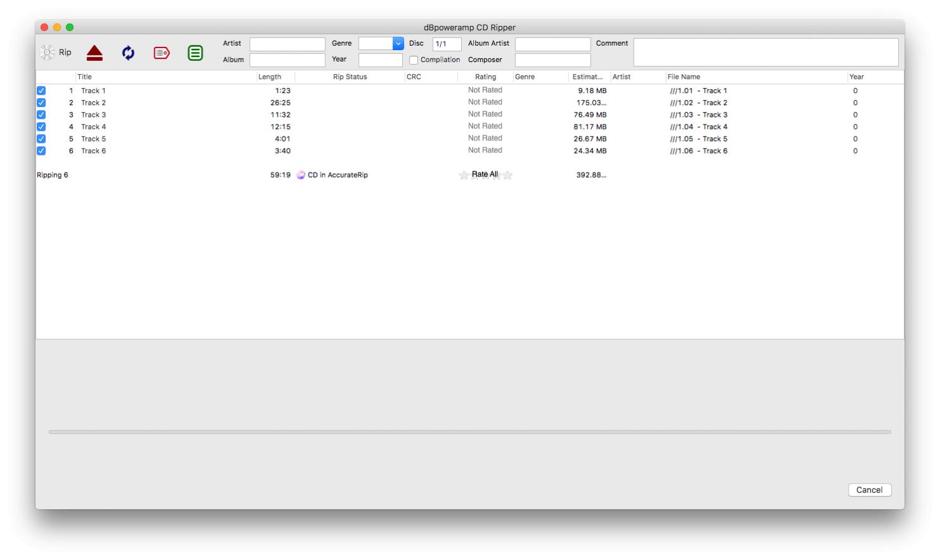
Task: Uncheck the Track 1 checkbox
Action: 41,91
